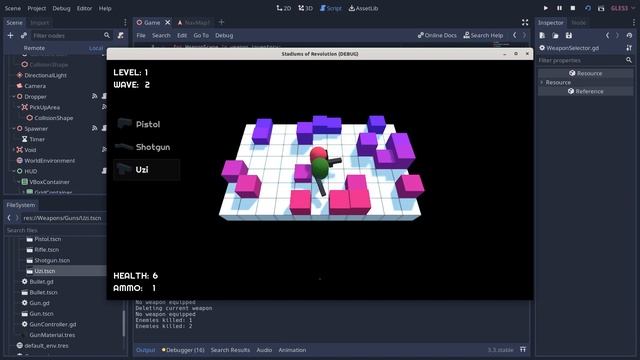
Task: Open the Project menu
Action: point(37,8)
